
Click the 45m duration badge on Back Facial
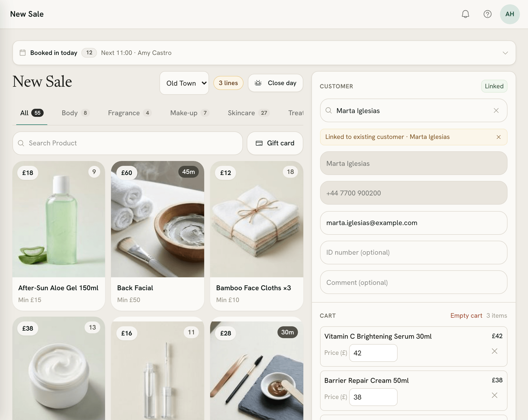(x=189, y=172)
